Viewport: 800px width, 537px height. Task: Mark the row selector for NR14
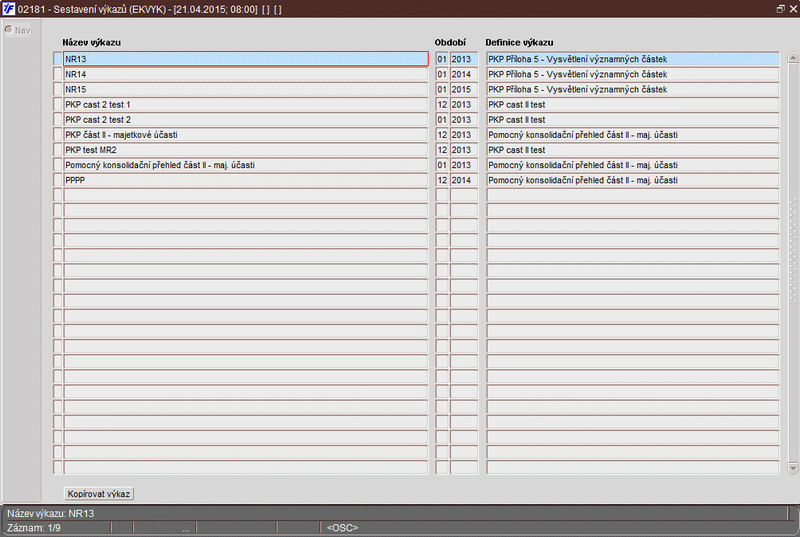click(58, 74)
